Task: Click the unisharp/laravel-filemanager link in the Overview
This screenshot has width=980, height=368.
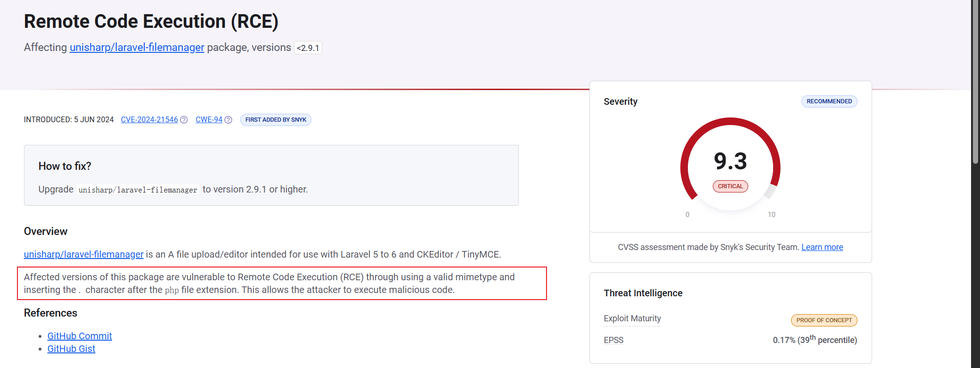Action: point(84,254)
